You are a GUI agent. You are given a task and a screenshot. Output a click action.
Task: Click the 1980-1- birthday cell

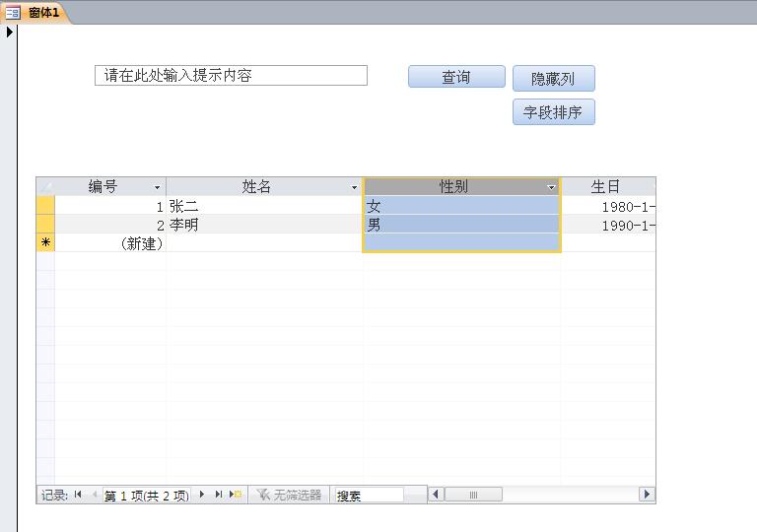(x=608, y=207)
